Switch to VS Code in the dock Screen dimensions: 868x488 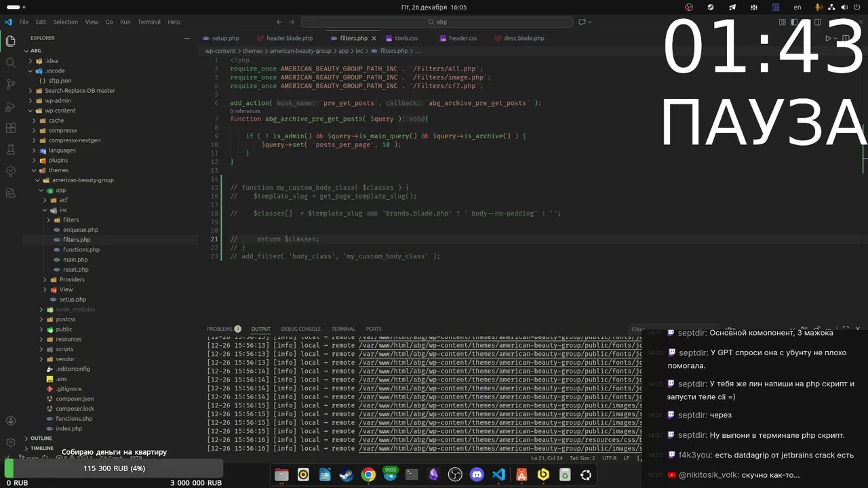point(498,475)
